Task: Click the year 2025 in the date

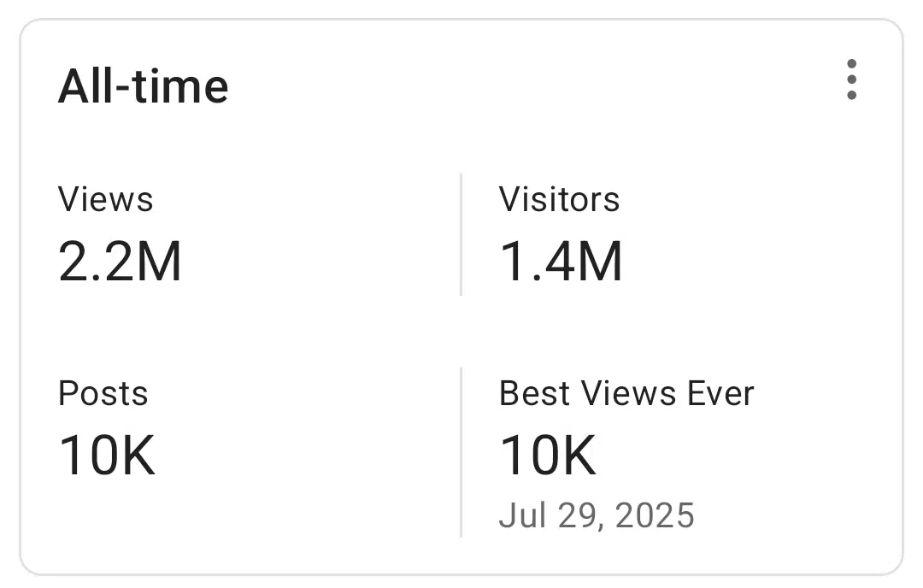Action: 654,515
